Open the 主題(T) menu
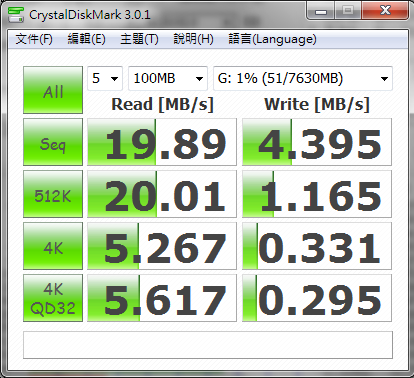The width and height of the screenshot is (414, 378). 139,39
